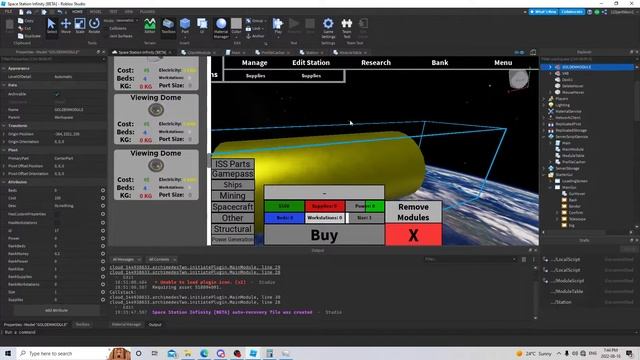Open the Part dropdown arrow
The width and height of the screenshot is (640, 360).
185,37
